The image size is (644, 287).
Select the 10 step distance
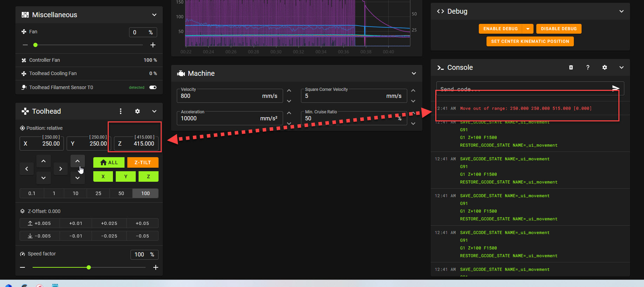click(75, 193)
